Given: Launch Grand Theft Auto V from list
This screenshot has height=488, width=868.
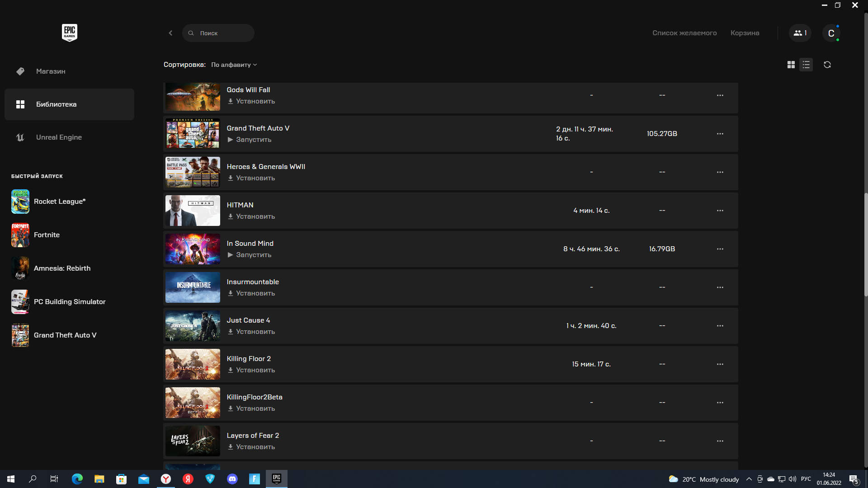Looking at the screenshot, I should coord(249,140).
